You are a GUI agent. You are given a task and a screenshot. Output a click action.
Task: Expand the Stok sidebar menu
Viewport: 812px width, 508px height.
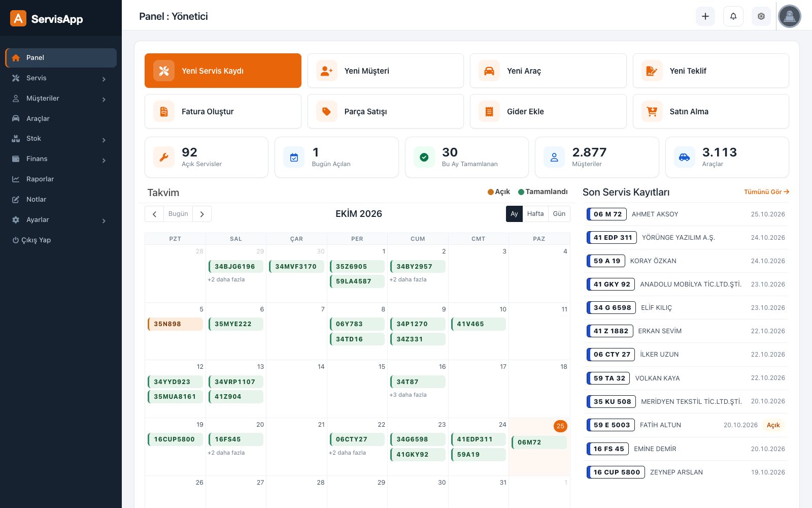pos(61,139)
